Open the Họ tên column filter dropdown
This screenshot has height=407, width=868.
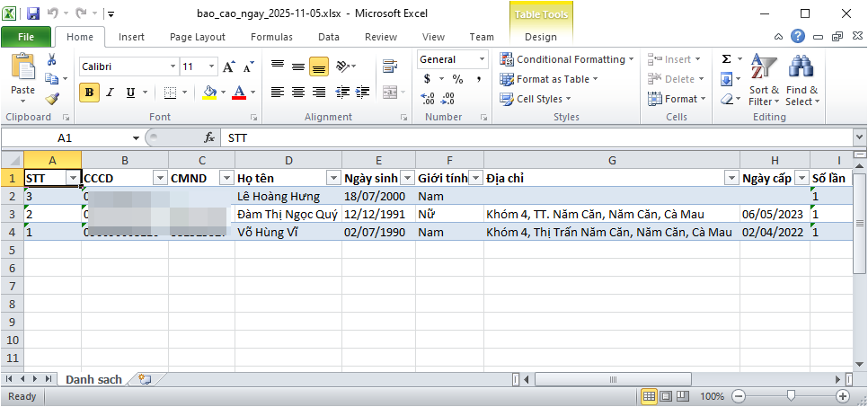(332, 178)
